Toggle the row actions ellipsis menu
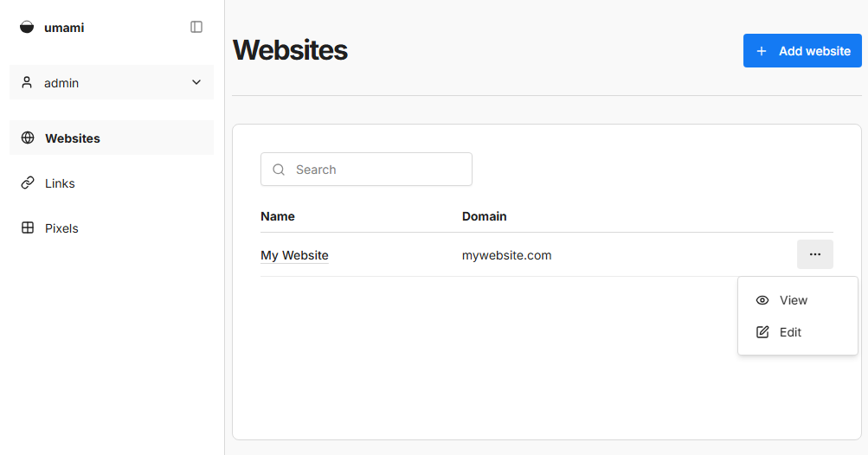The height and width of the screenshot is (455, 868). coord(814,254)
